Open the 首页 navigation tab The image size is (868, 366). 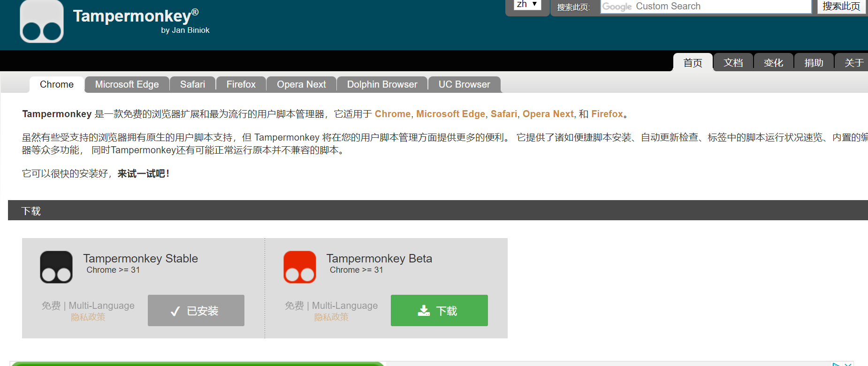click(x=693, y=62)
